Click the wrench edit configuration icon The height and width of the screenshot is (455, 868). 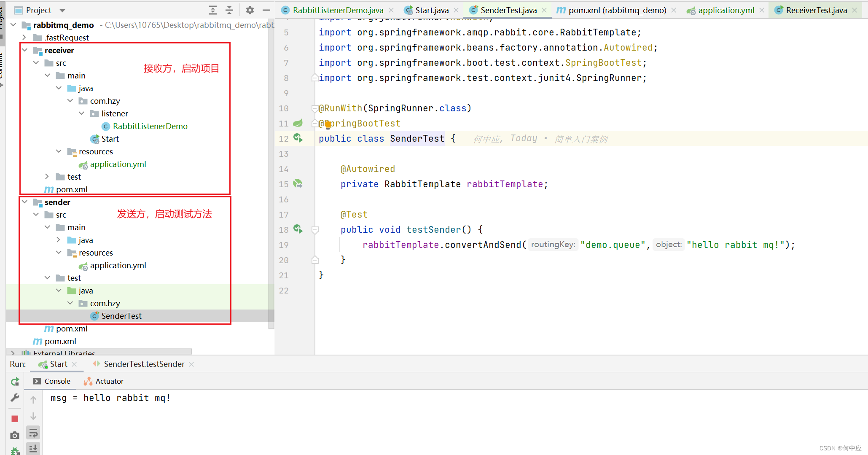click(15, 398)
